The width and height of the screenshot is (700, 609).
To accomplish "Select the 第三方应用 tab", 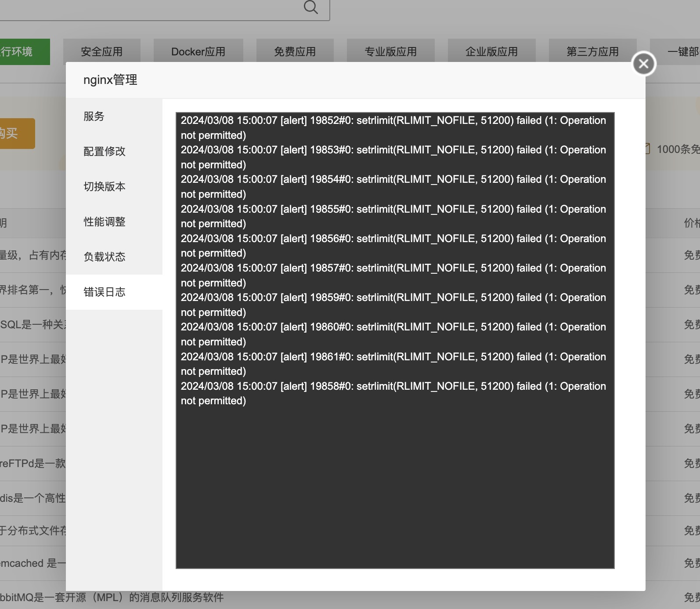I will pyautogui.click(x=592, y=51).
